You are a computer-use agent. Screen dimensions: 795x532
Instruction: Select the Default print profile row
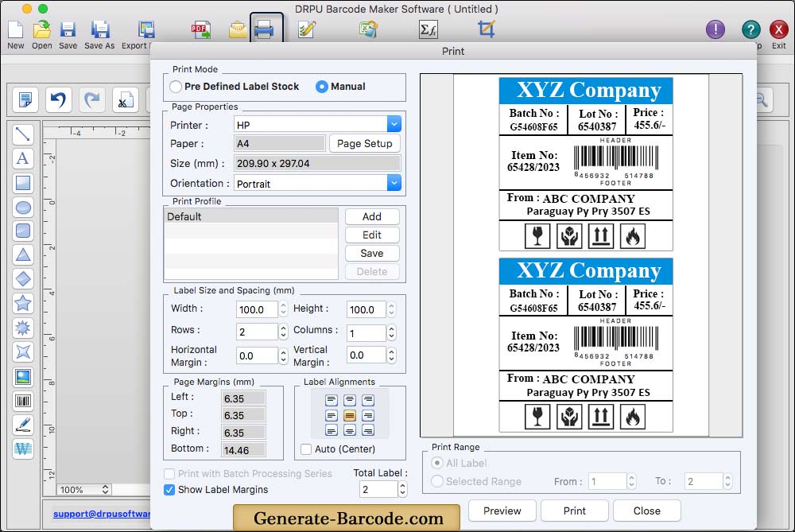tap(251, 216)
